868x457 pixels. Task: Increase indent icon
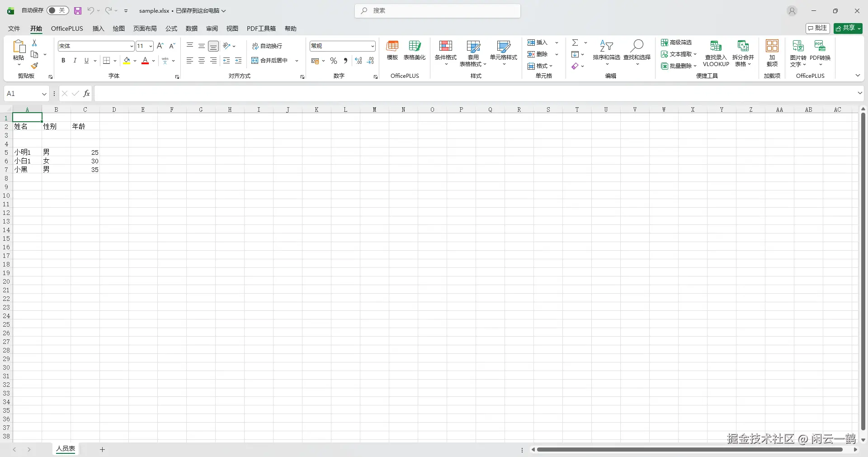238,61
